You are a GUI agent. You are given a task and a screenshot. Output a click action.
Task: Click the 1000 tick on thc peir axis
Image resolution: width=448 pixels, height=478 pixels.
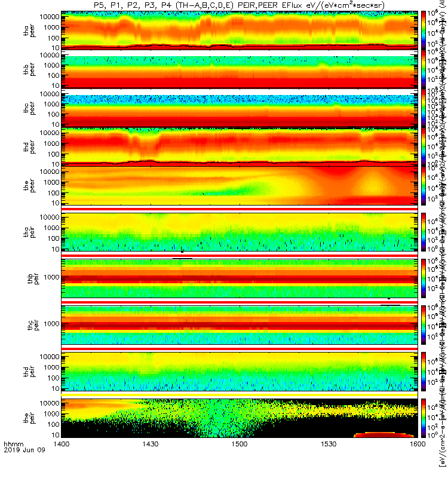pos(51,324)
